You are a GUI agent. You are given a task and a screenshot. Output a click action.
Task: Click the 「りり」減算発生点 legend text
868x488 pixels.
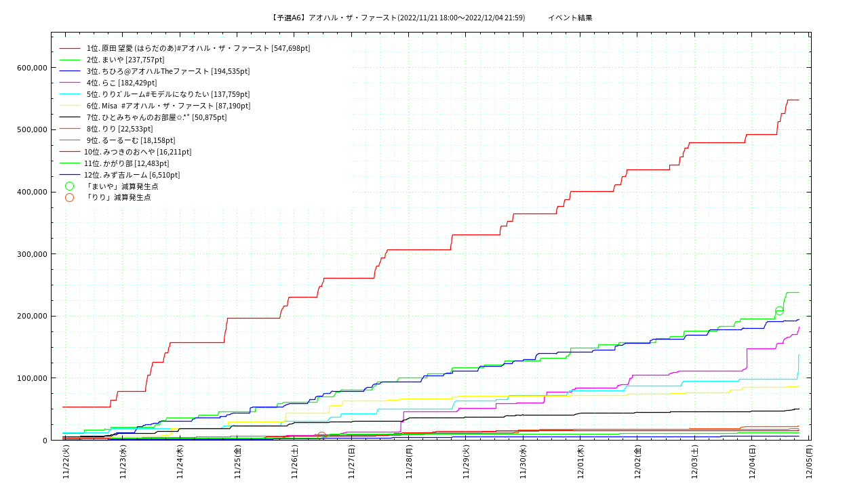click(117, 198)
